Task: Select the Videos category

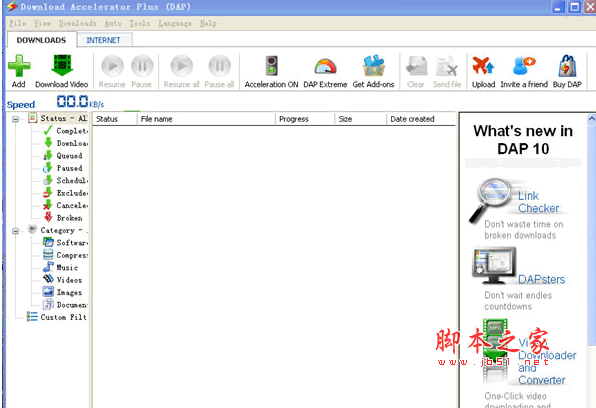Action: 63,280
